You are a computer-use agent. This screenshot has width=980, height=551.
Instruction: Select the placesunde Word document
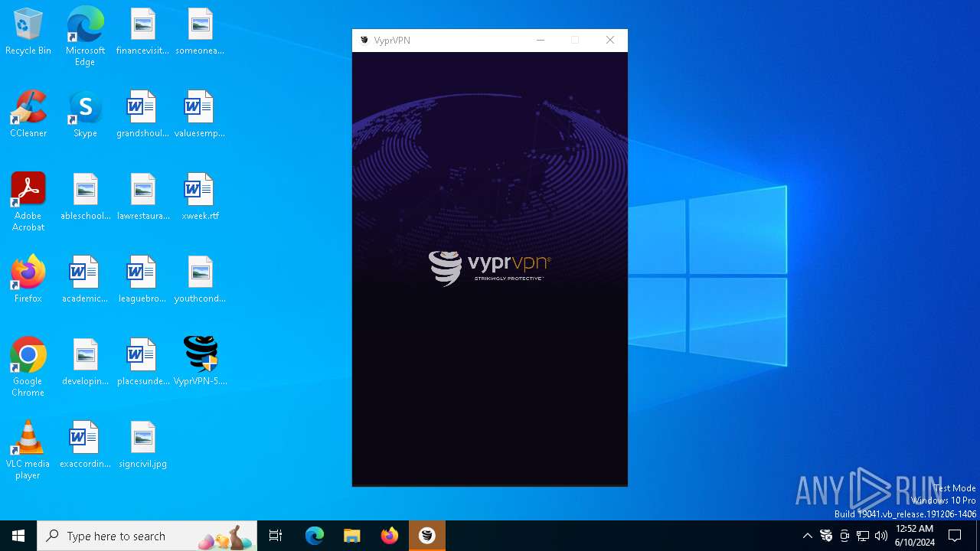point(142,363)
